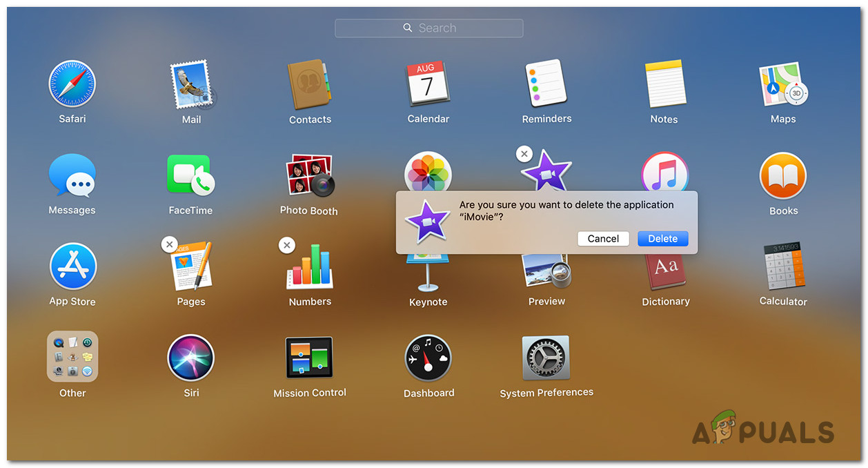Open the iTunes music app icon
Screen dimensions: 868x468
pyautogui.click(x=665, y=172)
